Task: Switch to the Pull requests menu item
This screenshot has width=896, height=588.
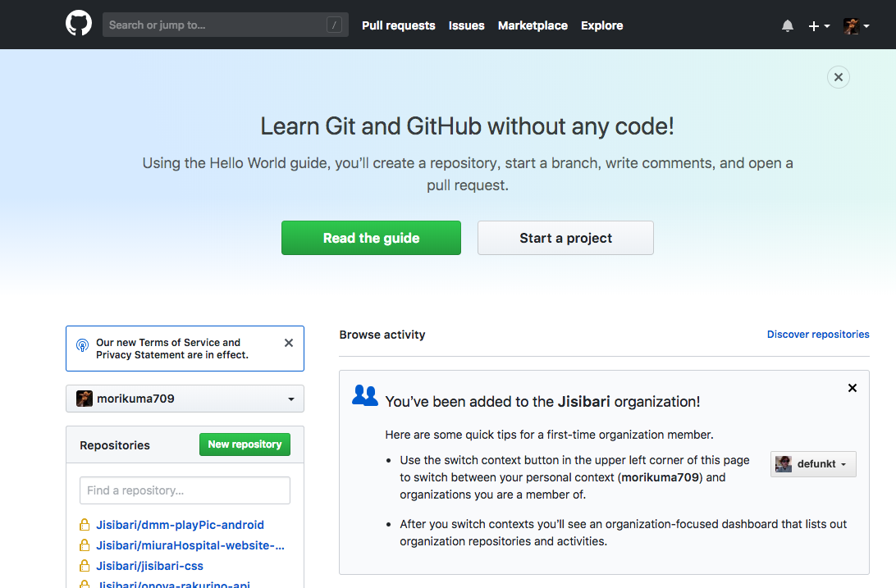Action: pyautogui.click(x=398, y=25)
